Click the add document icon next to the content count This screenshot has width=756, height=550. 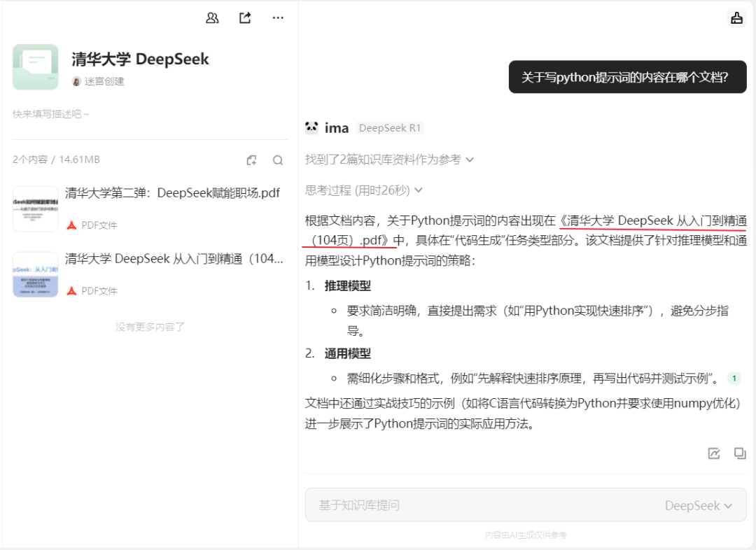(x=251, y=160)
